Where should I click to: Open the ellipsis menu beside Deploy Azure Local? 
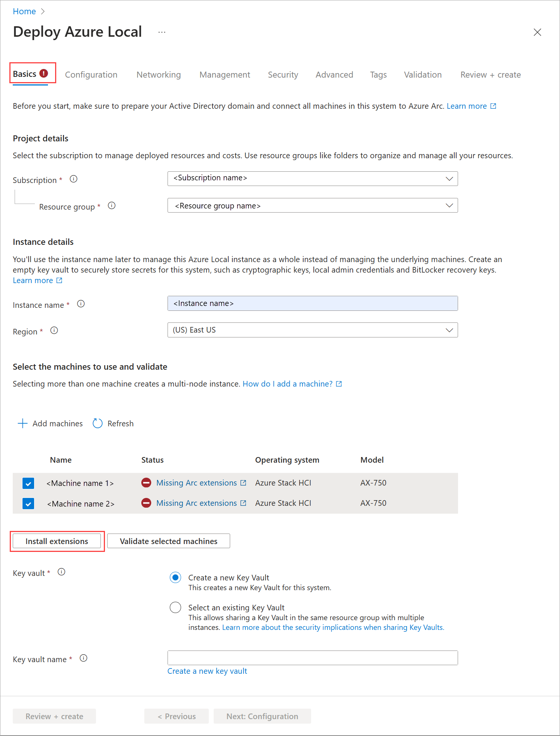(162, 33)
